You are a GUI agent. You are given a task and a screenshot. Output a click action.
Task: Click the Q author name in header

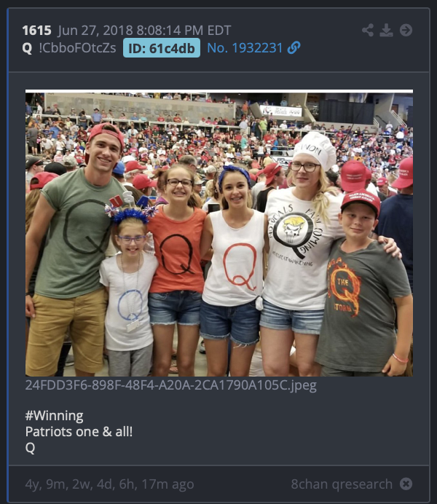tap(27, 48)
